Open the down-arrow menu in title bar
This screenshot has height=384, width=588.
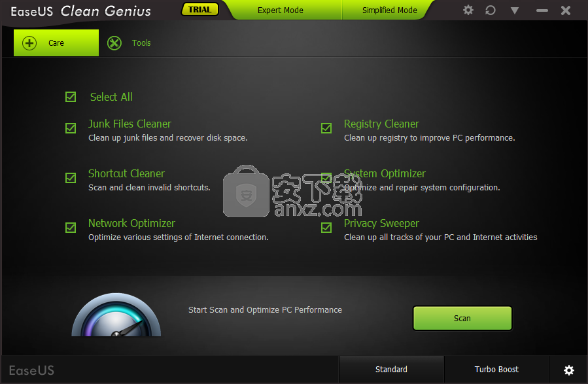point(515,10)
